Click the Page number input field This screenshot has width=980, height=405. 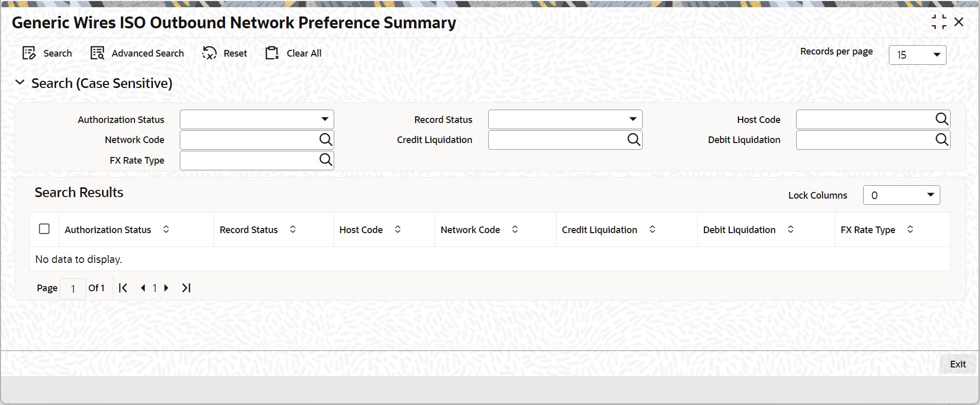pyautogui.click(x=73, y=289)
